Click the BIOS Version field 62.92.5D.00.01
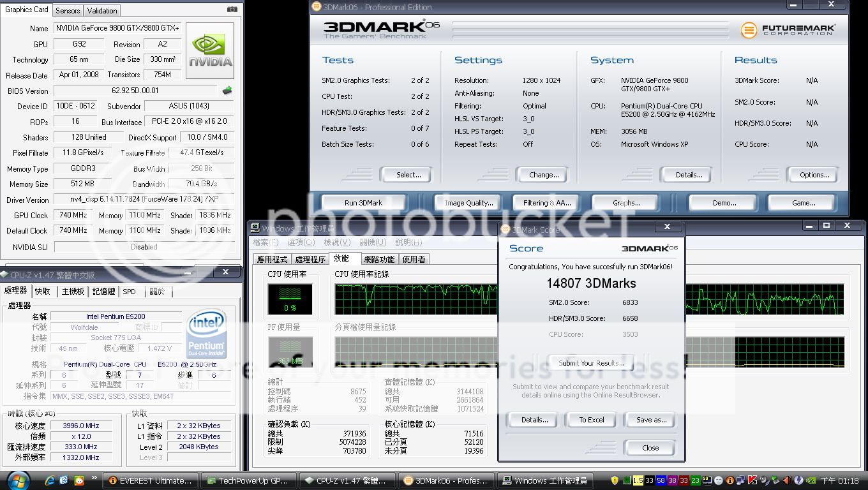 (135, 91)
